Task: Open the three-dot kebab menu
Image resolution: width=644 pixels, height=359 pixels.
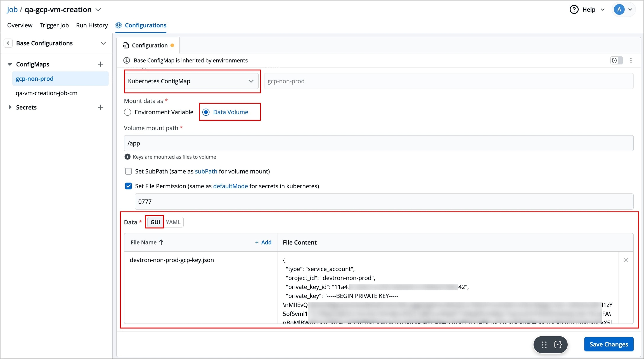Action: tap(631, 60)
